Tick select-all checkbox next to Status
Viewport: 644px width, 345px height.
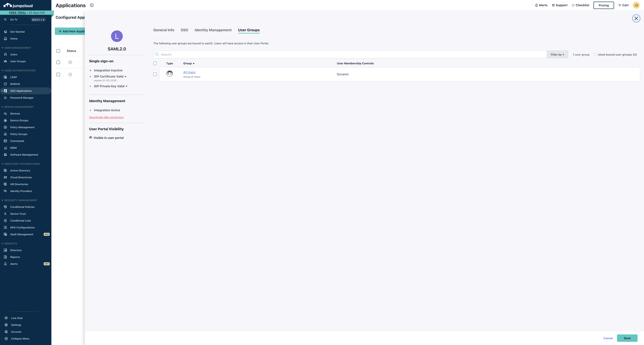(58, 51)
